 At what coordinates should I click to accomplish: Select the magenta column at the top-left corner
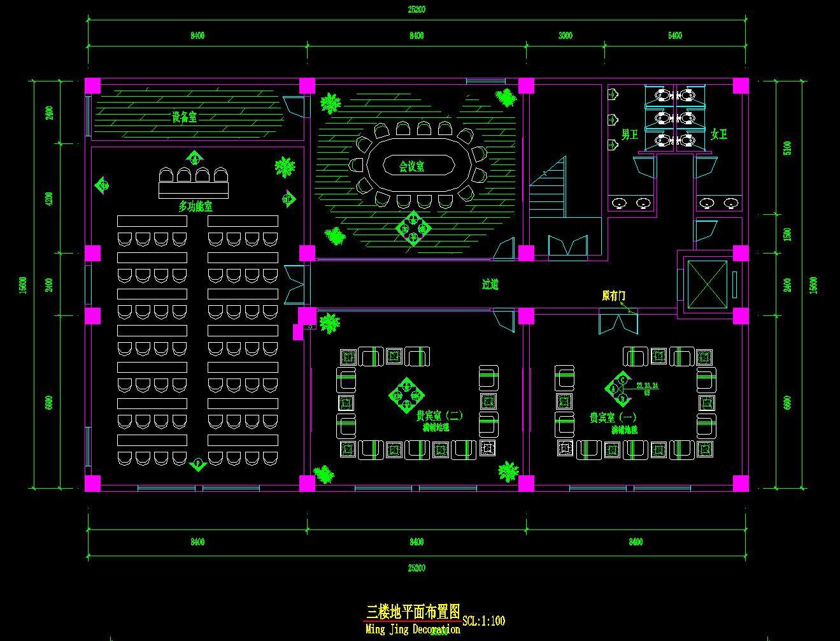coord(93,85)
